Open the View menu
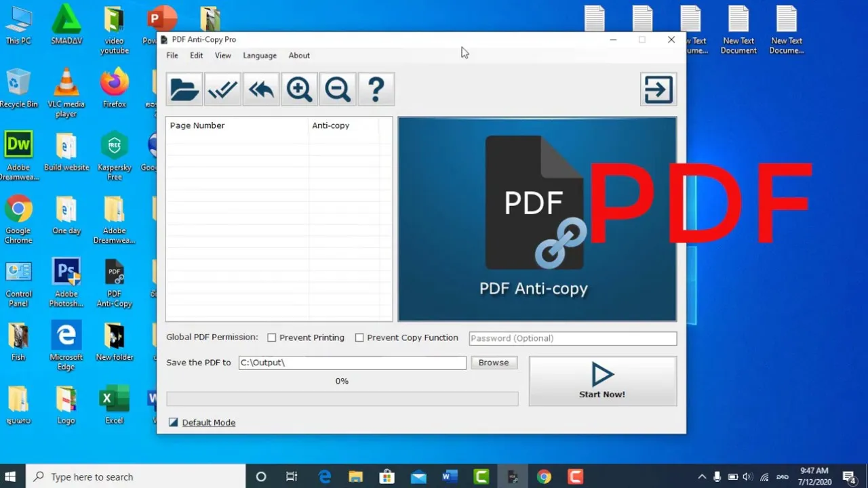The image size is (868, 488). [x=223, y=56]
